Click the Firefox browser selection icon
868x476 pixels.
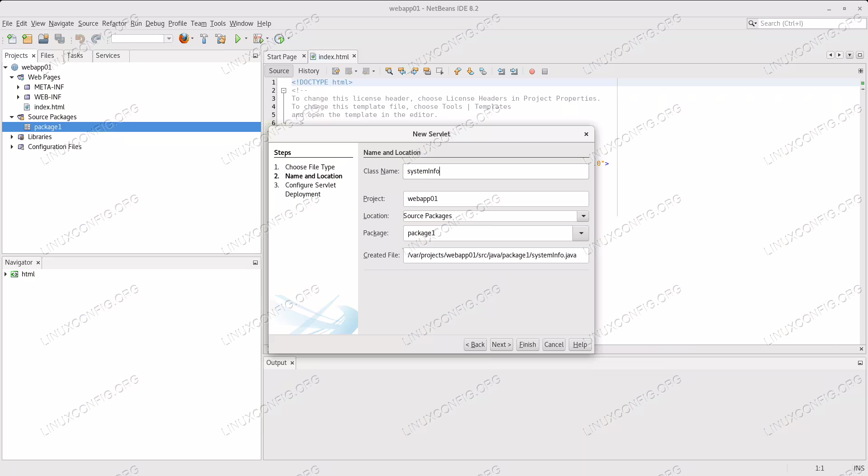[x=184, y=38]
